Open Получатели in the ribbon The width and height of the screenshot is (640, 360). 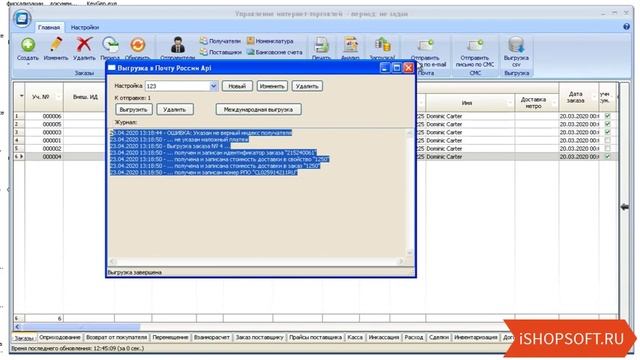220,41
